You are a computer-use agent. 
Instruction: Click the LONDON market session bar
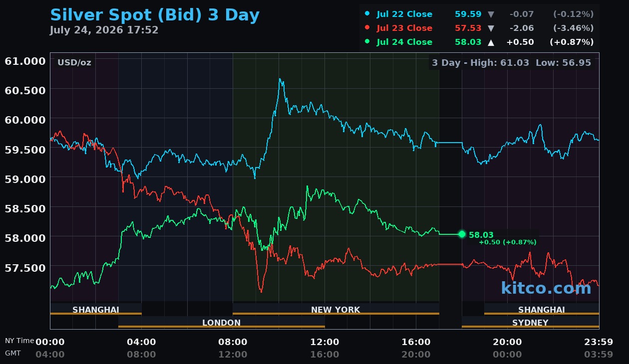point(221,322)
